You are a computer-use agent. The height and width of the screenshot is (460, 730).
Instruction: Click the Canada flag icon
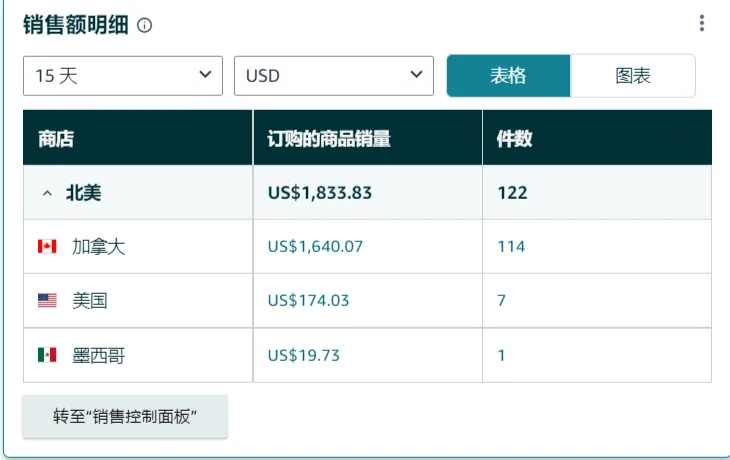[x=47, y=246]
